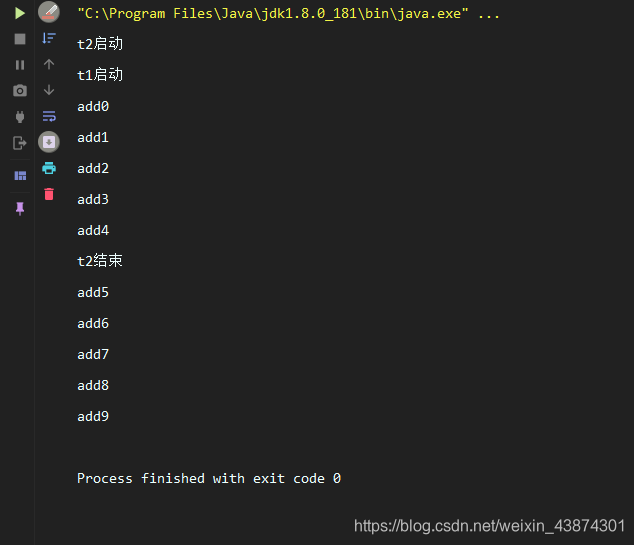The width and height of the screenshot is (634, 545).
Task: Toggle Scroll to End circular icon
Action: pos(49,142)
